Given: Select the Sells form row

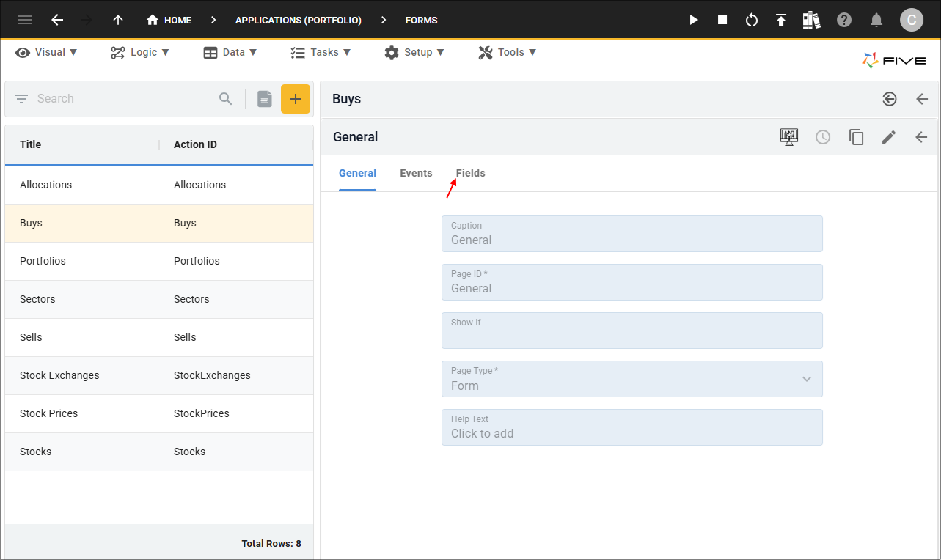Looking at the screenshot, I should 159,337.
